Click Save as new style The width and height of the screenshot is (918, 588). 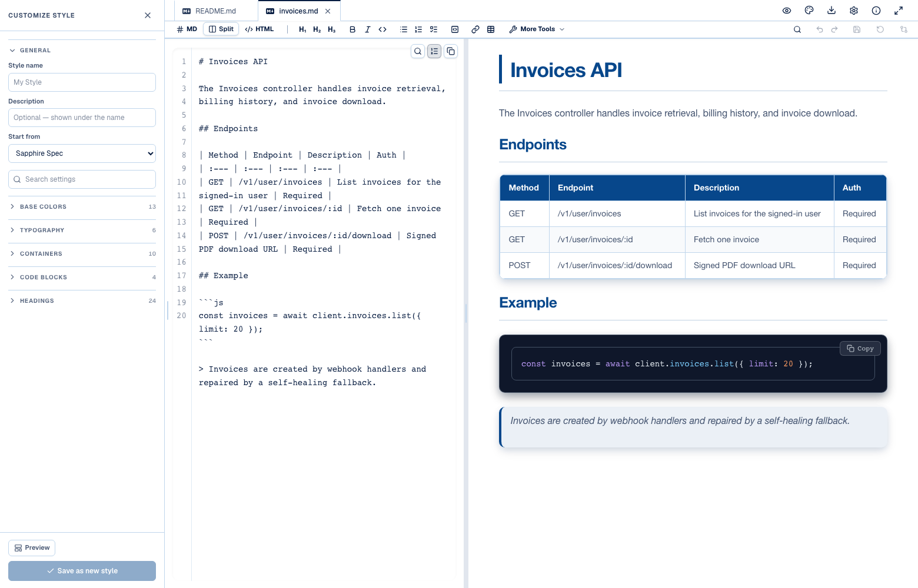pyautogui.click(x=82, y=571)
